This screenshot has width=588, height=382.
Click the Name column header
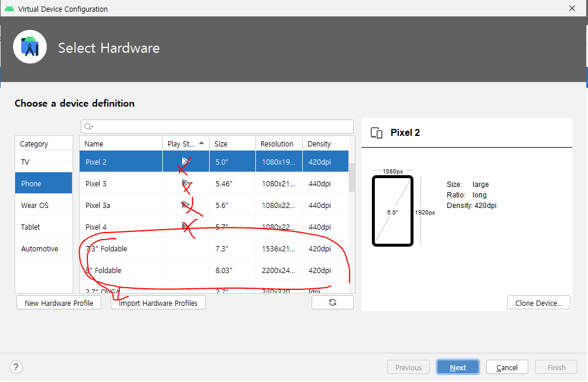[x=121, y=144]
